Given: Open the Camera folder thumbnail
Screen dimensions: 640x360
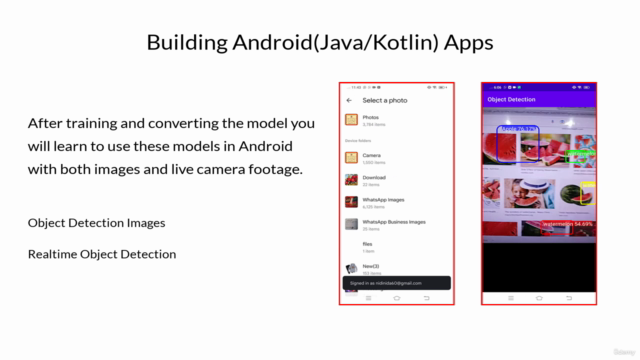Looking at the screenshot, I should [x=351, y=158].
